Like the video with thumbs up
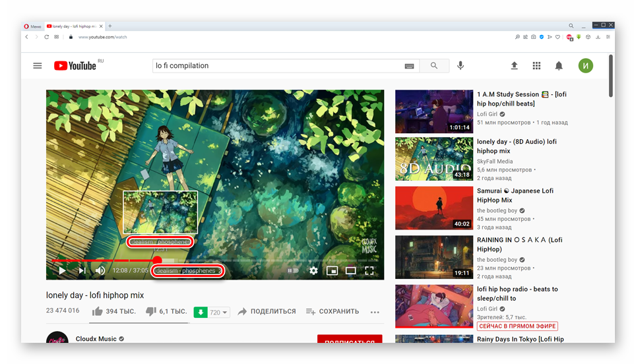Image resolution: width=636 pixels, height=364 pixels. 98,311
